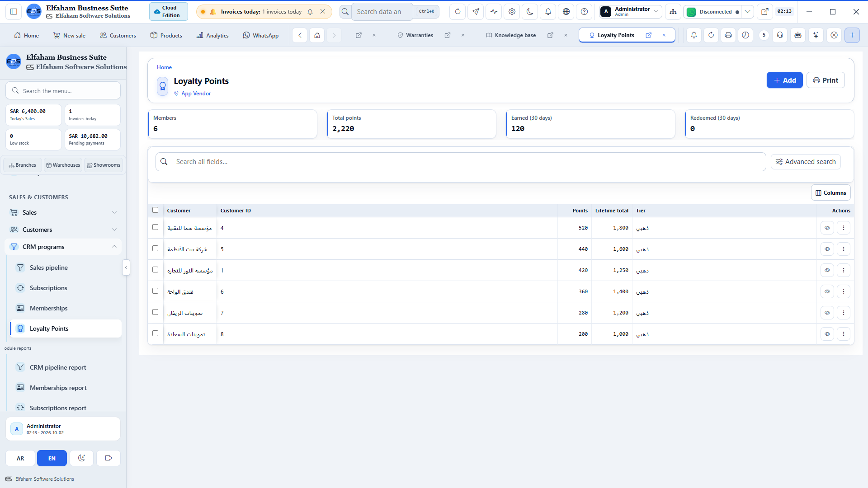This screenshot has height=488, width=868.
Task: Tick checkbox for شركة بيت الأنظمة row
Action: coord(156,249)
